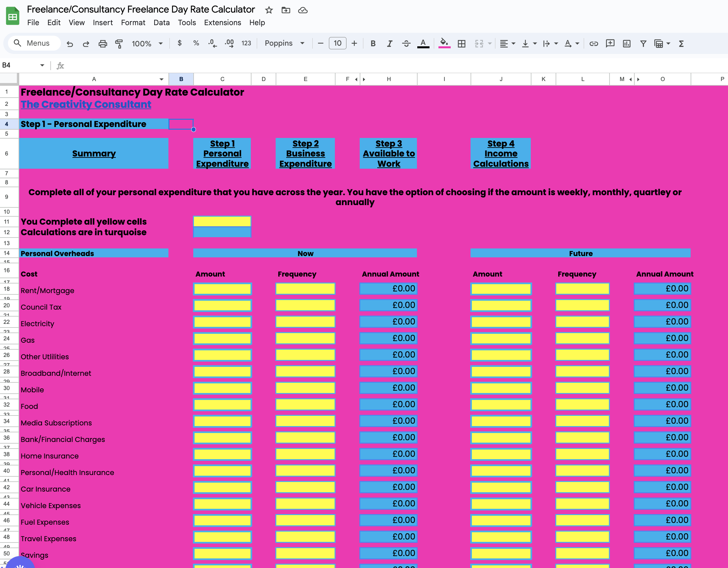Open the Extensions menu
Image resolution: width=728 pixels, height=568 pixels.
(222, 22)
